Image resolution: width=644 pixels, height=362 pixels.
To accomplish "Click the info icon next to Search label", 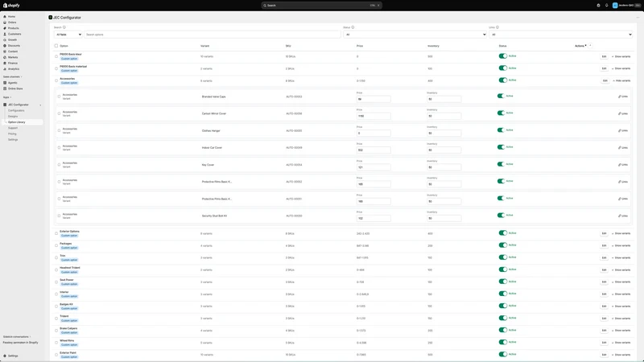I will click(64, 27).
